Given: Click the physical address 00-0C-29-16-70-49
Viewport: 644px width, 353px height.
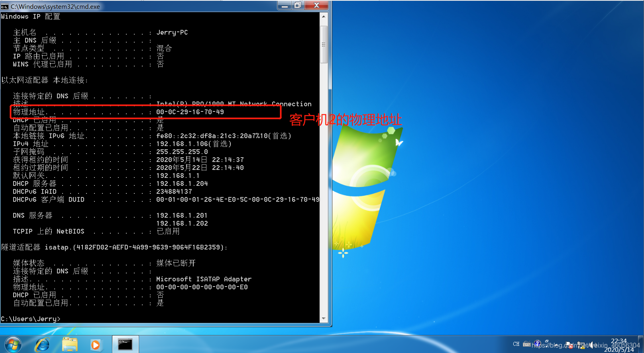Looking at the screenshot, I should (x=190, y=112).
